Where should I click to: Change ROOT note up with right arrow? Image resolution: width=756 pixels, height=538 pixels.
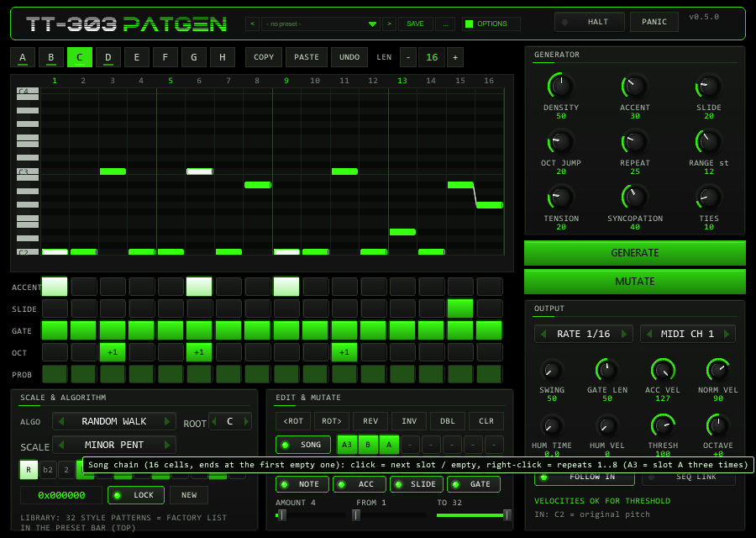[x=246, y=421]
